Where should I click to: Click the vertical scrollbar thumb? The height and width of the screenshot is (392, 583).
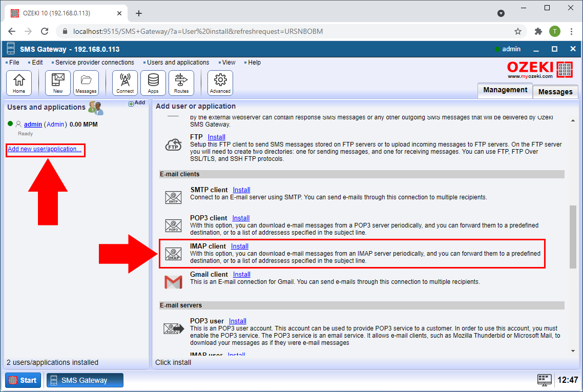[x=573, y=237]
